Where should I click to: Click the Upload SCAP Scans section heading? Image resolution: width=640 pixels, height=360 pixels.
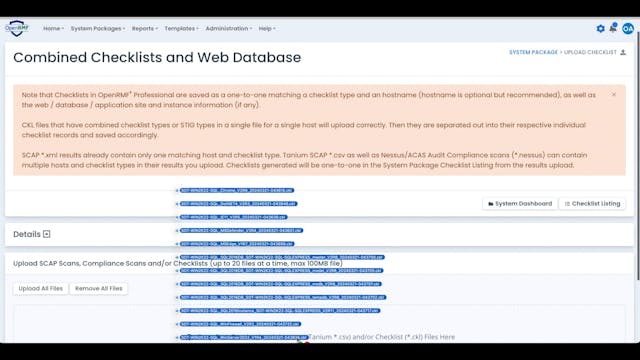[178, 264]
